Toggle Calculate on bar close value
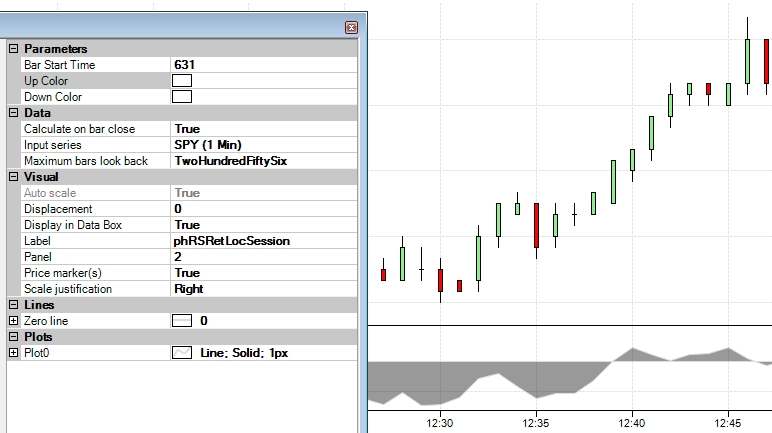The width and height of the screenshot is (772, 433). click(x=264, y=129)
